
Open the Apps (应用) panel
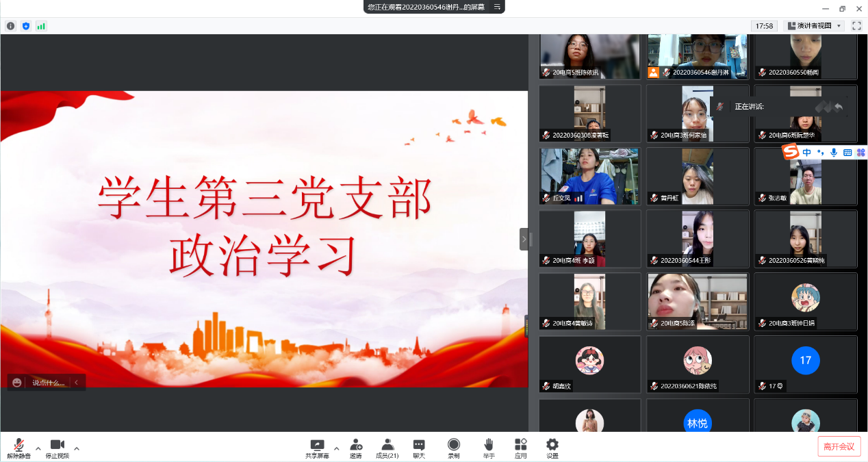click(520, 448)
